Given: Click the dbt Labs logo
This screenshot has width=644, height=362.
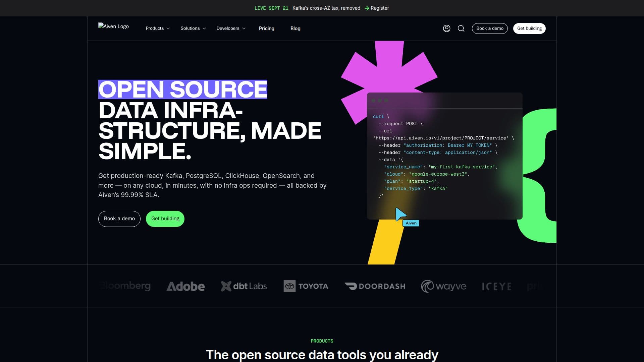Looking at the screenshot, I should pyautogui.click(x=244, y=286).
